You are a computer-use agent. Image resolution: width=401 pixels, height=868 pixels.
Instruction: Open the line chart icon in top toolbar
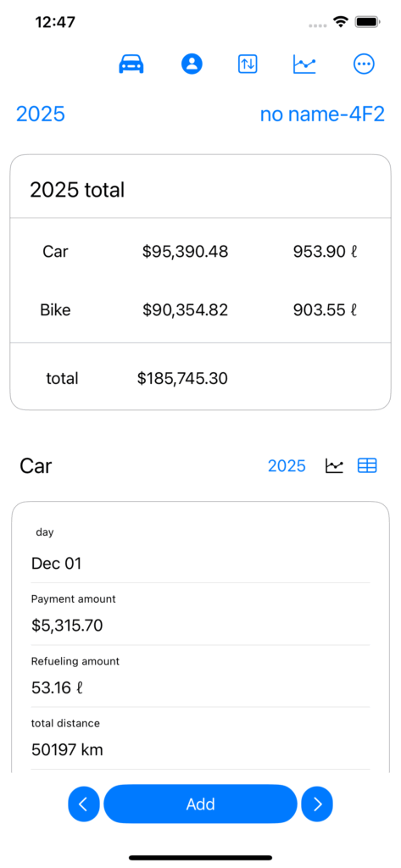(304, 64)
